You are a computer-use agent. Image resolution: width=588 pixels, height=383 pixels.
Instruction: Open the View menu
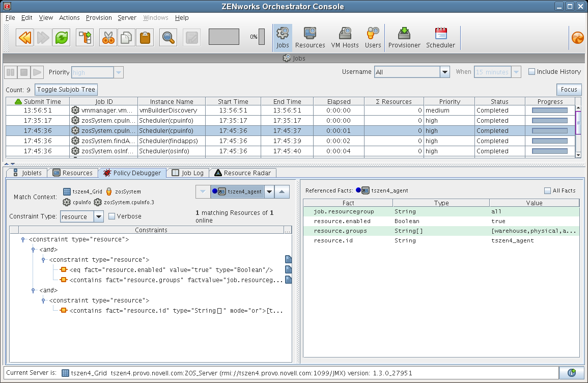point(46,18)
